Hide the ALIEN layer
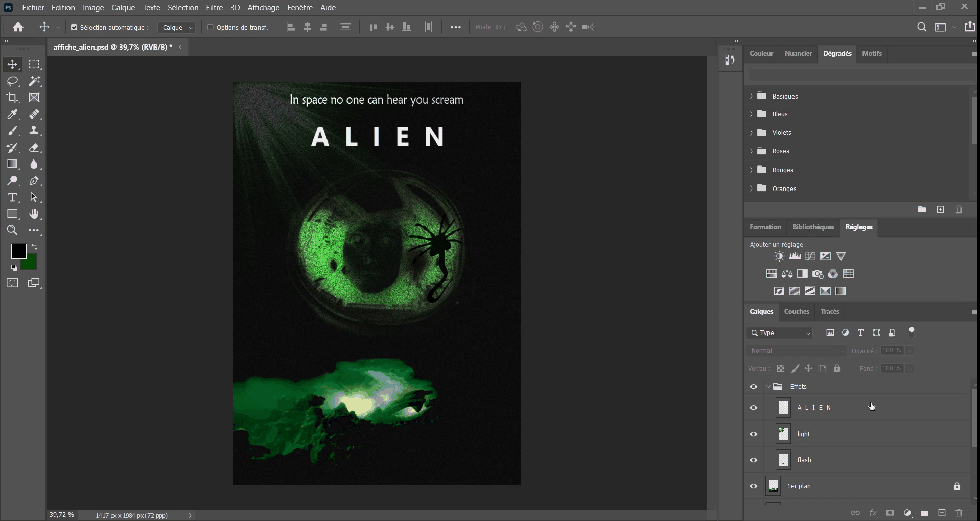 point(754,407)
